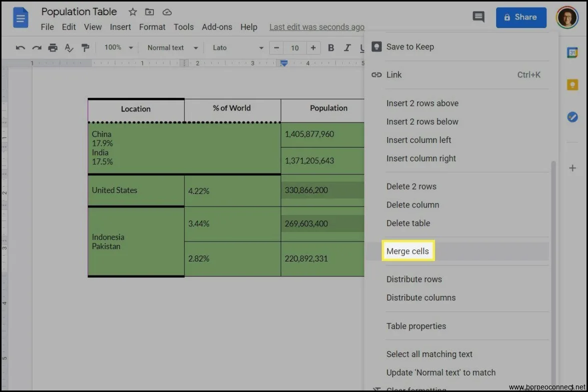Move document to a folder
This screenshot has height=392, width=588.
(x=149, y=11)
